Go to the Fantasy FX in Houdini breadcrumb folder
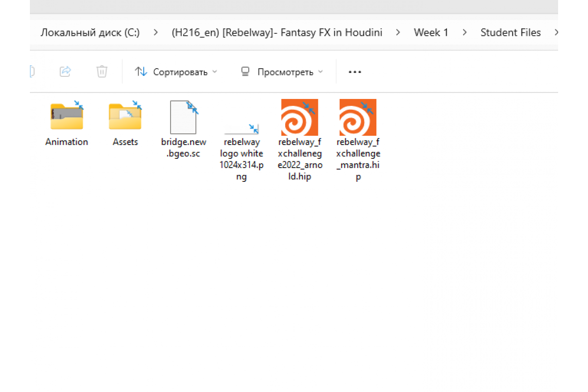The width and height of the screenshot is (588, 392). pyautogui.click(x=277, y=33)
